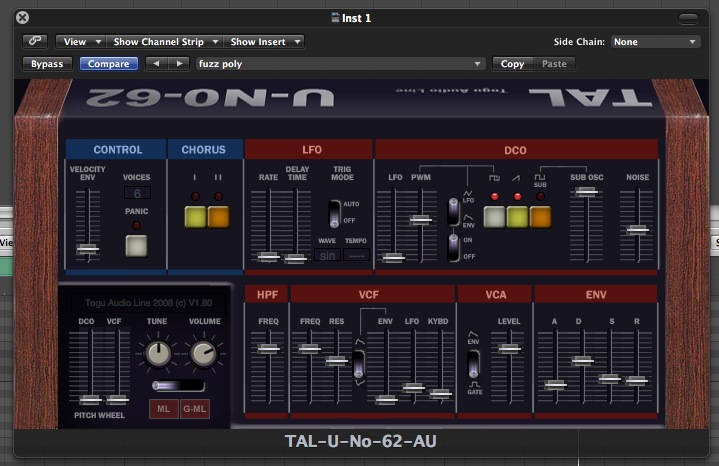Viewport: 719px width, 466px height.
Task: Click the HPF Freq slider handle
Action: click(x=269, y=349)
